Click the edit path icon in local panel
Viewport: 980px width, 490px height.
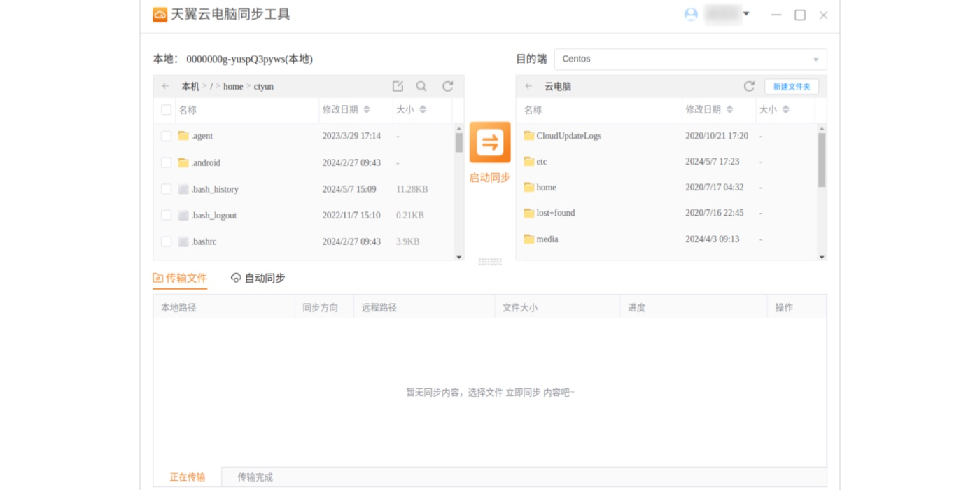[x=398, y=86]
